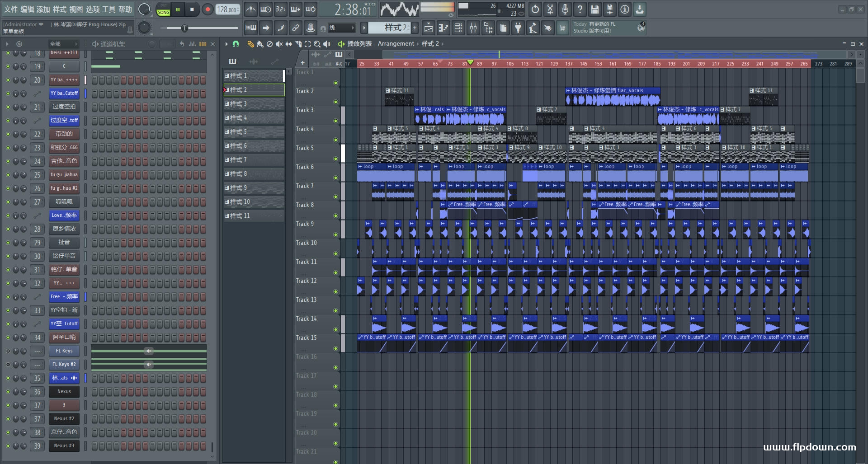Mute the 过度空拍 channel 21
Viewport: 868px width, 464px height.
8,107
